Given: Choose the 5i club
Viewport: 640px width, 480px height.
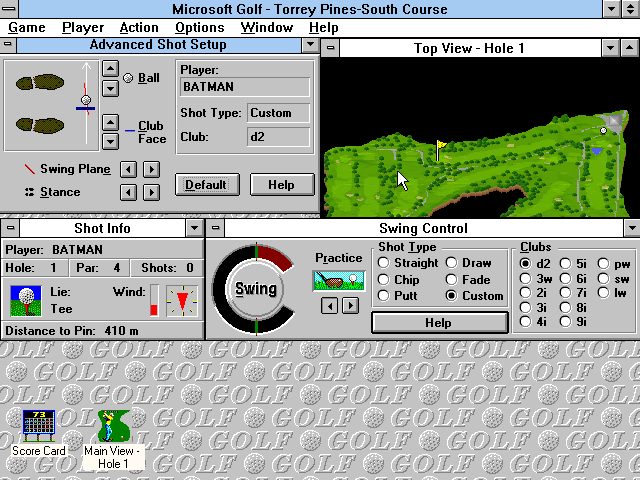Looking at the screenshot, I should [x=573, y=264].
